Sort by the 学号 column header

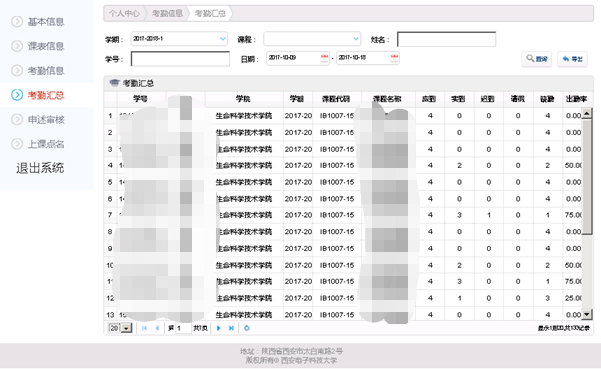pos(140,99)
